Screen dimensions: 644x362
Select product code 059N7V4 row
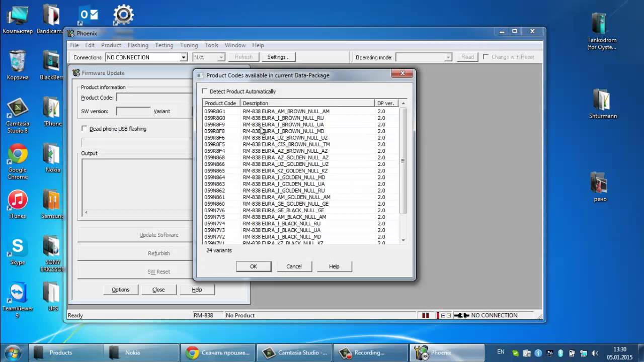[301, 224]
